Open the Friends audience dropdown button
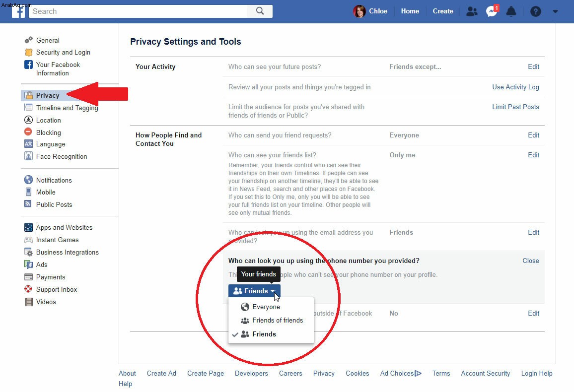574x392 pixels. pos(254,291)
